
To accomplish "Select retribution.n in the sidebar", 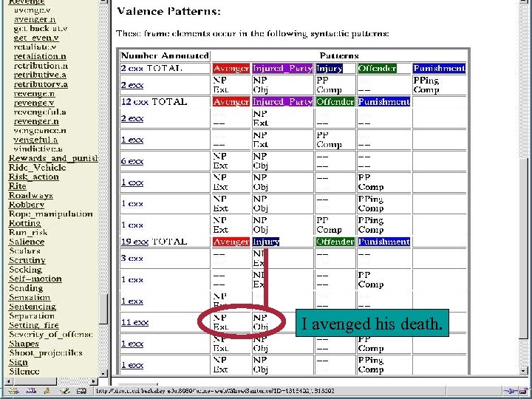I will [41, 66].
